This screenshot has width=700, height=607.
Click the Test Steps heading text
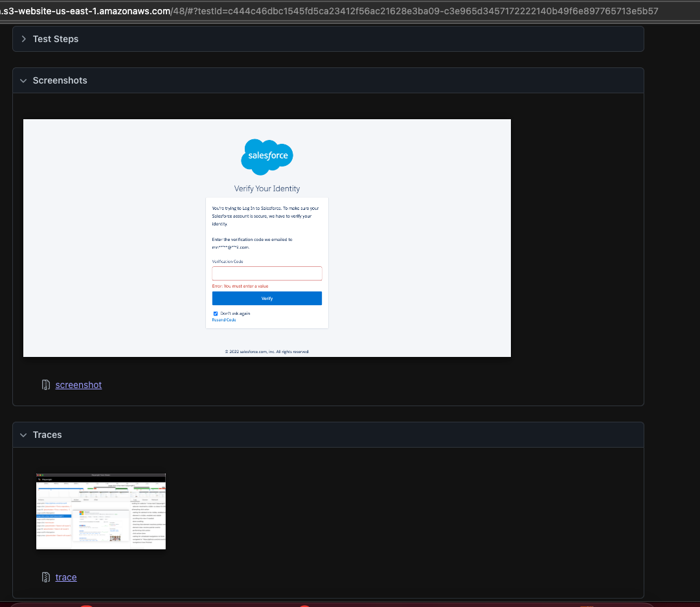pos(56,40)
